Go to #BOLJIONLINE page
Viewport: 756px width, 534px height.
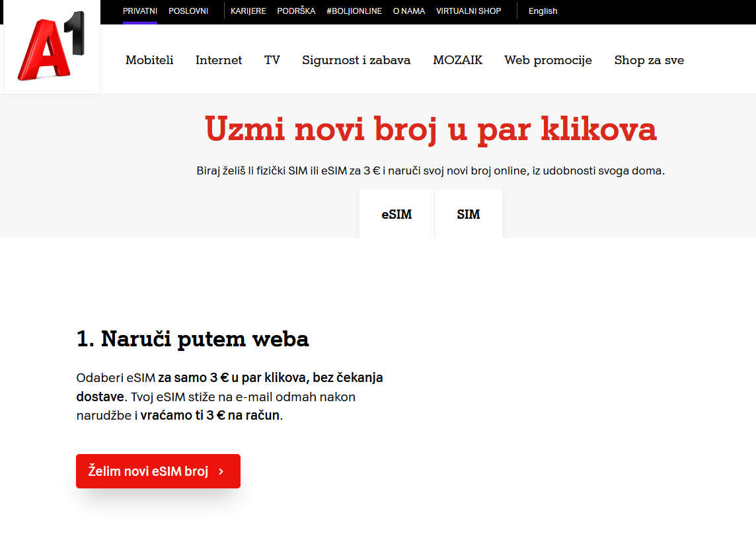click(x=354, y=11)
